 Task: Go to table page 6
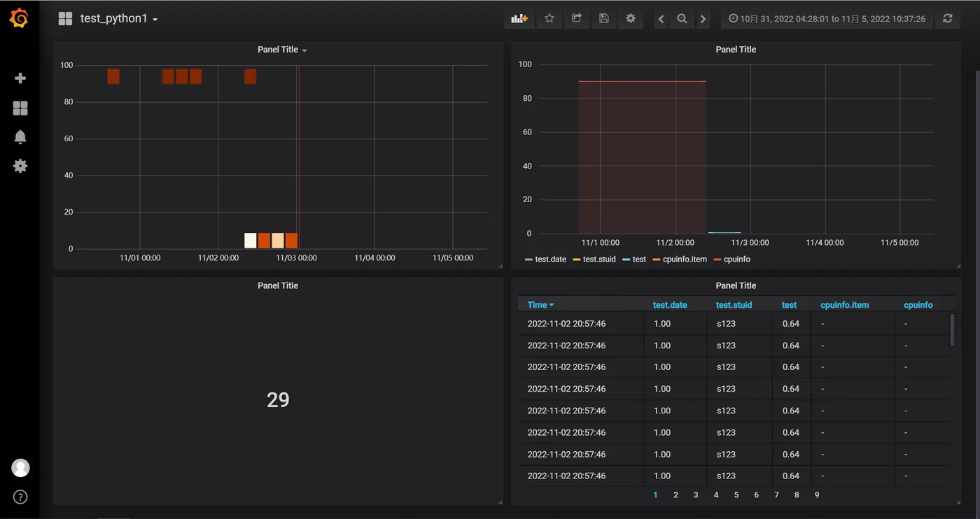pyautogui.click(x=756, y=495)
